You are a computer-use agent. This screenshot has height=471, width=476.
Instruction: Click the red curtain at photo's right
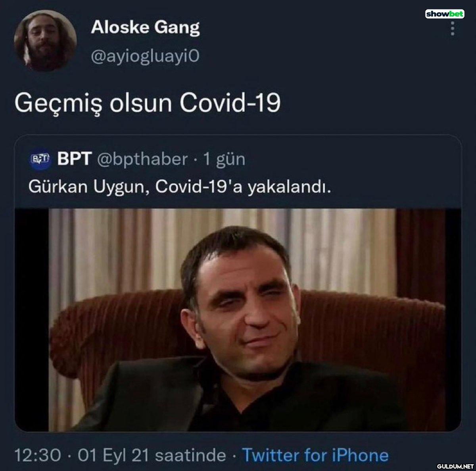tap(420, 254)
